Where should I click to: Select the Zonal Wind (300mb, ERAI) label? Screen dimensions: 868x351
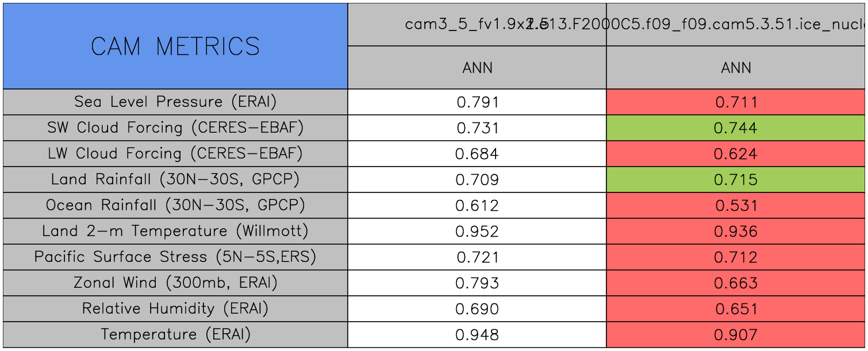(x=175, y=283)
